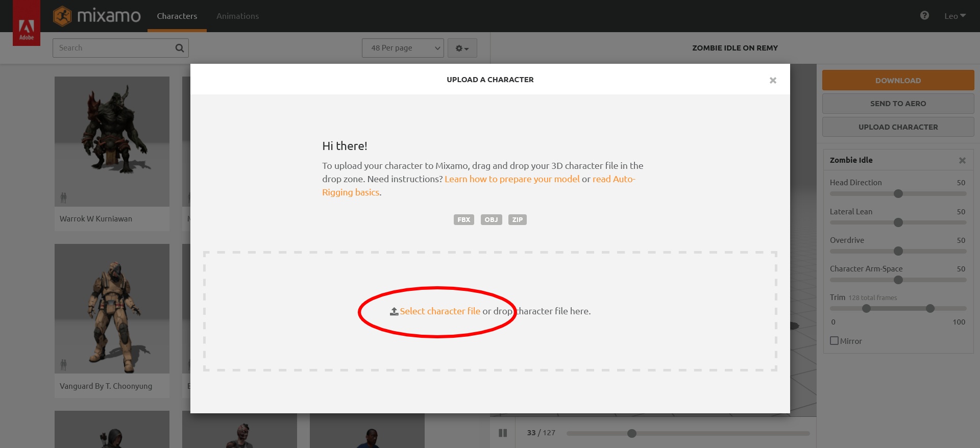The image size is (980, 448).
Task: Click the Zombie Idle panel title
Action: 851,160
